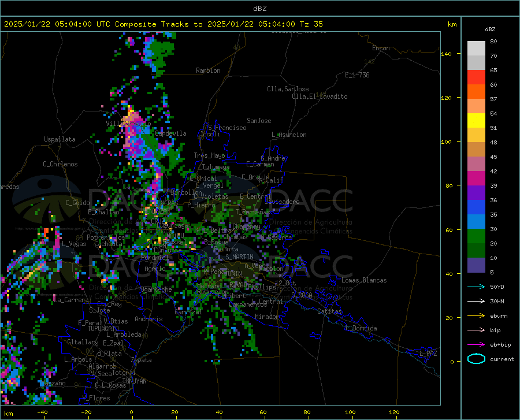The image size is (520, 420).
Task: Click the Uspallata town label
Action: coord(60,139)
